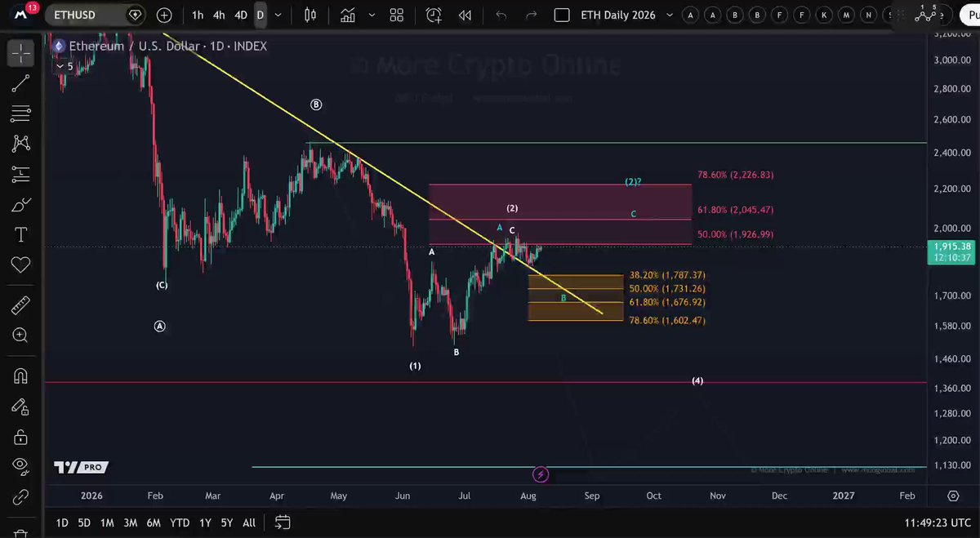Set the chart range to All
The height and width of the screenshot is (538, 980).
(x=249, y=522)
